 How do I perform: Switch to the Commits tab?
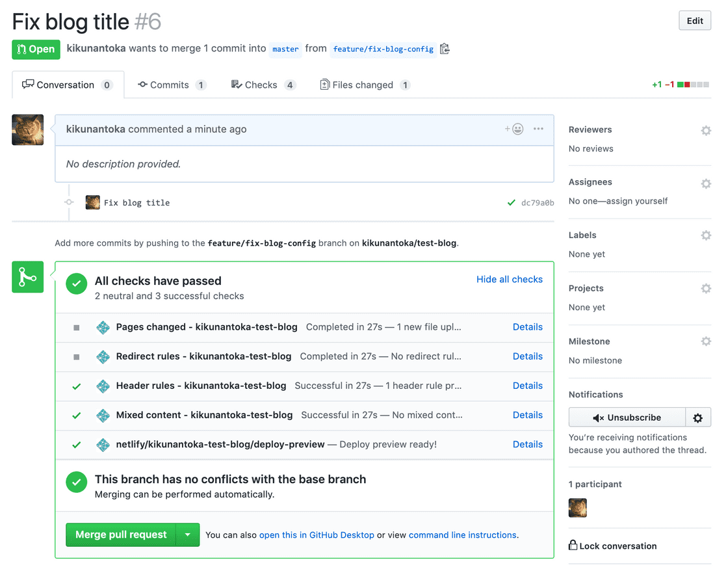coord(172,85)
